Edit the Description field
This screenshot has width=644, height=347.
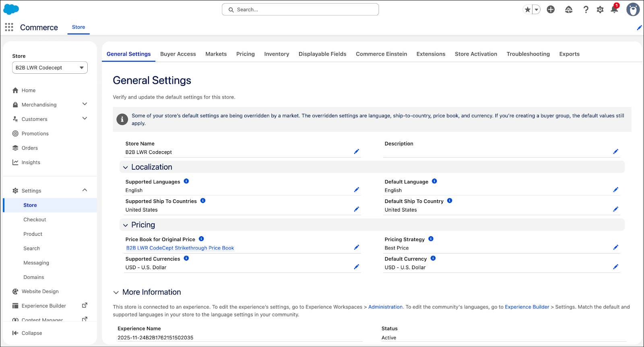(x=615, y=152)
